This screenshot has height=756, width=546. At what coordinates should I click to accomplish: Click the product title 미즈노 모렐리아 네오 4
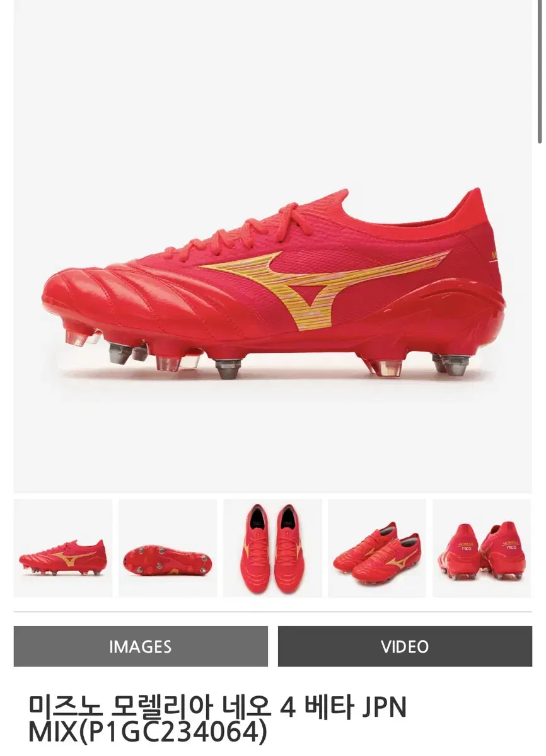(x=151, y=707)
